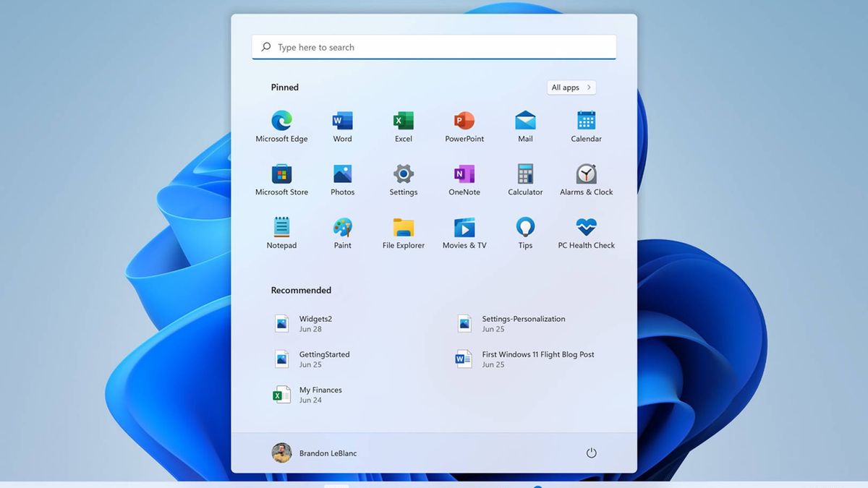Viewport: 868px width, 488px height.
Task: Click the Type here to search field
Action: (434, 47)
